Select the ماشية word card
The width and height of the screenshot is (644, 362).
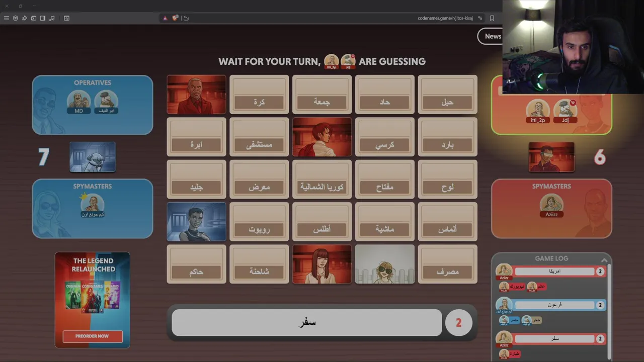[x=385, y=222]
